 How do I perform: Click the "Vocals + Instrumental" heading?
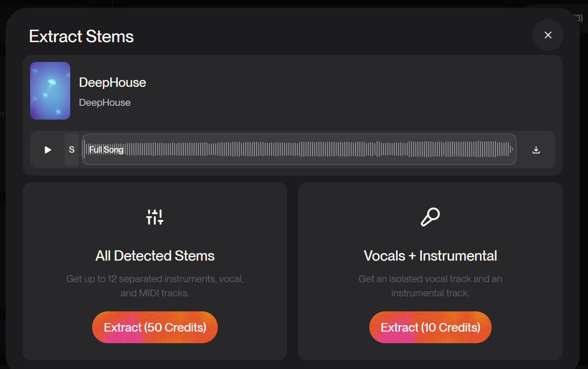[430, 256]
